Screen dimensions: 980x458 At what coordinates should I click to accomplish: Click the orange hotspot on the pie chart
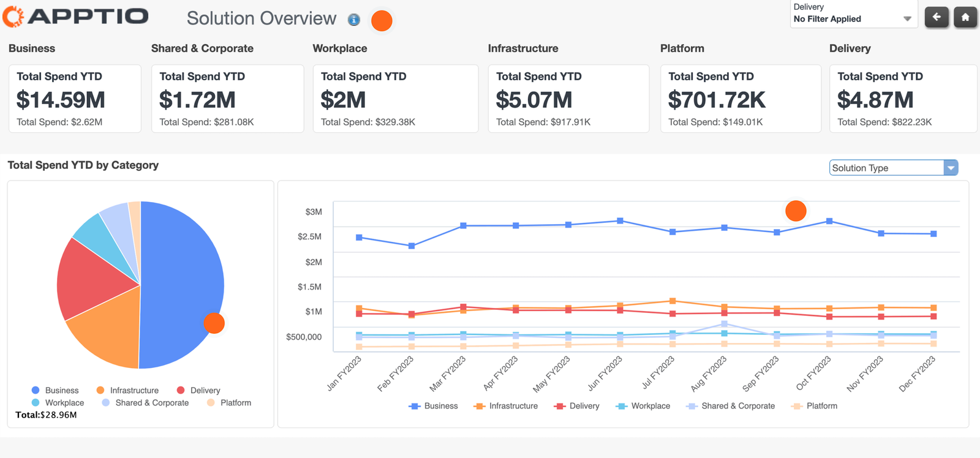[214, 323]
